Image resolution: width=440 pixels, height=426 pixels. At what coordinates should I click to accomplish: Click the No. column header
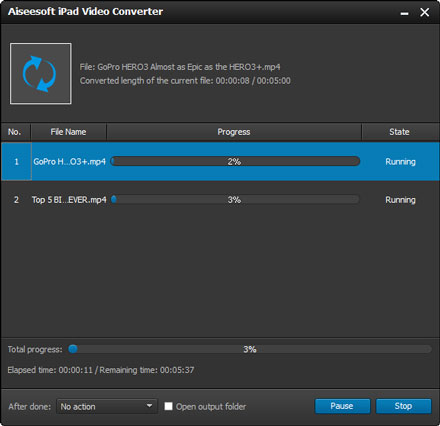click(15, 132)
